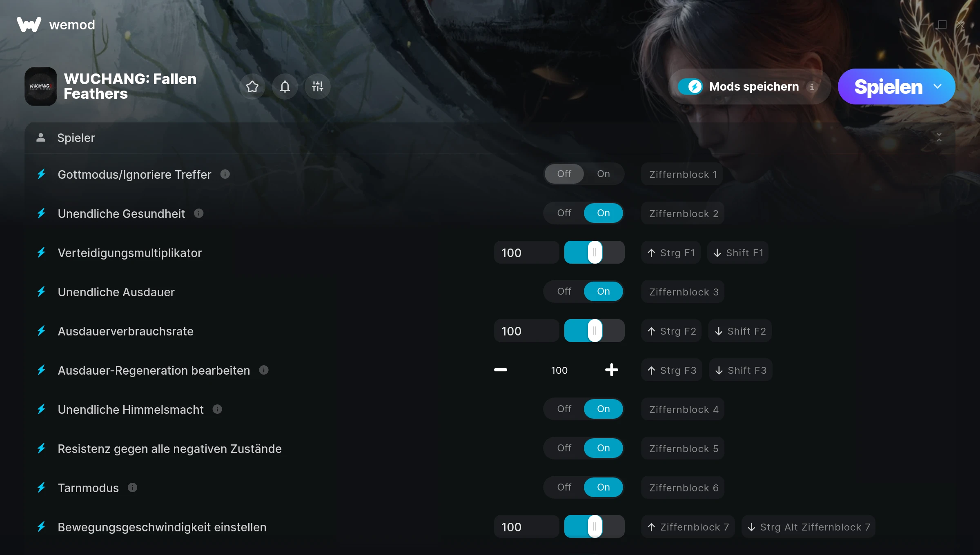The width and height of the screenshot is (980, 555).
Task: Click the plus icon for Ausdauer-Regeneration
Action: [611, 370]
